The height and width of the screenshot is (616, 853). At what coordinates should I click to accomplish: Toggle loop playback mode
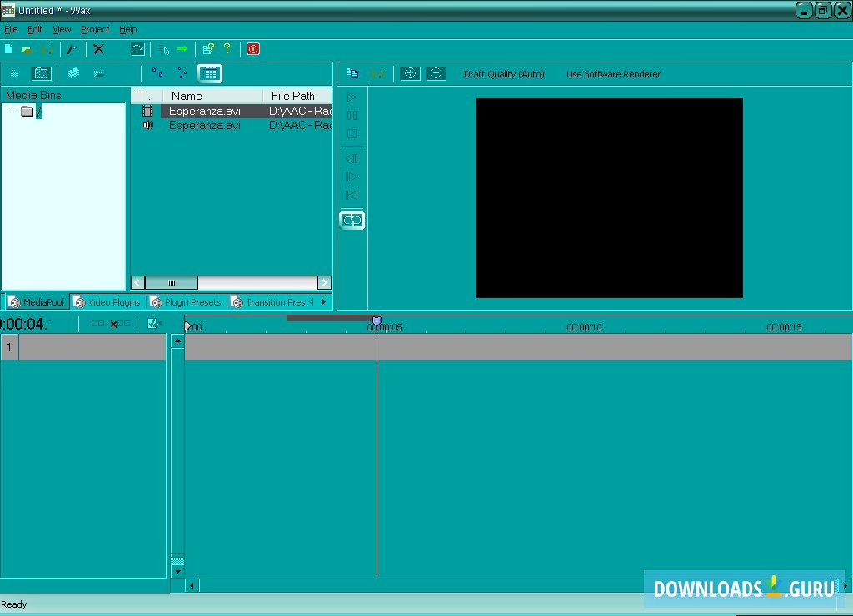coord(352,220)
